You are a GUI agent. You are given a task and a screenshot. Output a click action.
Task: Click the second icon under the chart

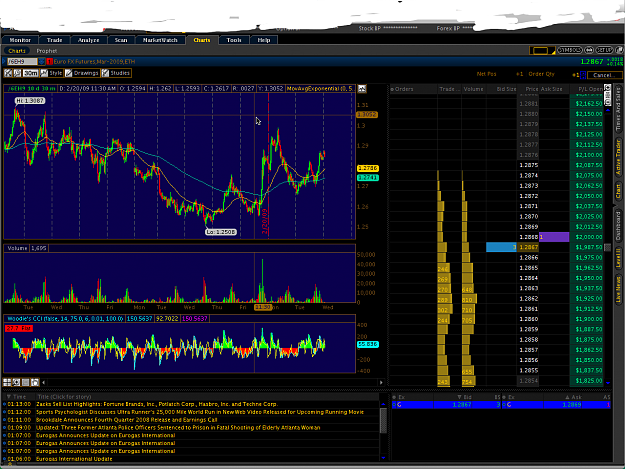(x=16, y=383)
